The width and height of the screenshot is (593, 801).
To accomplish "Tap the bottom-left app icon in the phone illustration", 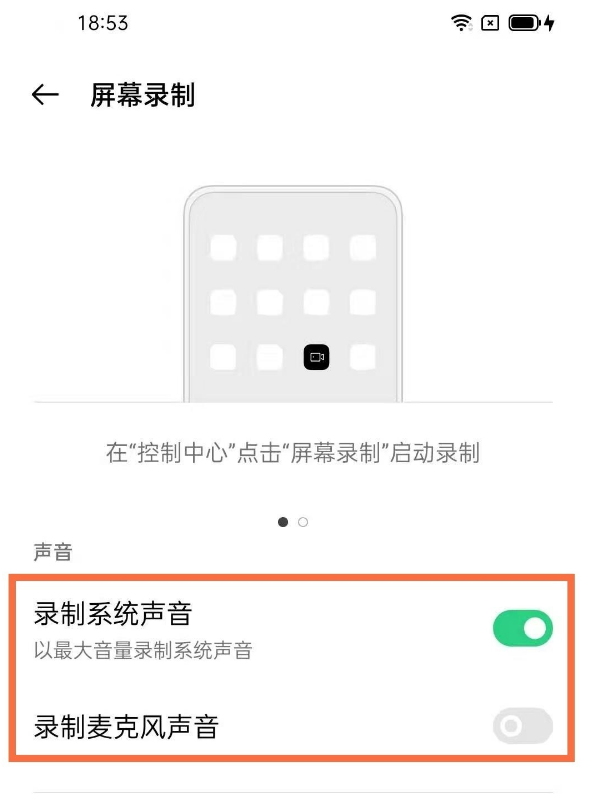I will pyautogui.click(x=222, y=357).
